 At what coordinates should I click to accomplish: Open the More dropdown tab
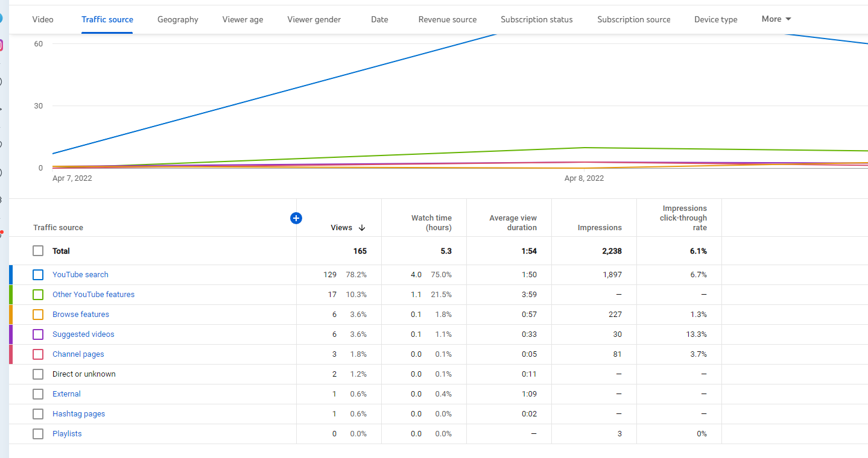(x=776, y=19)
